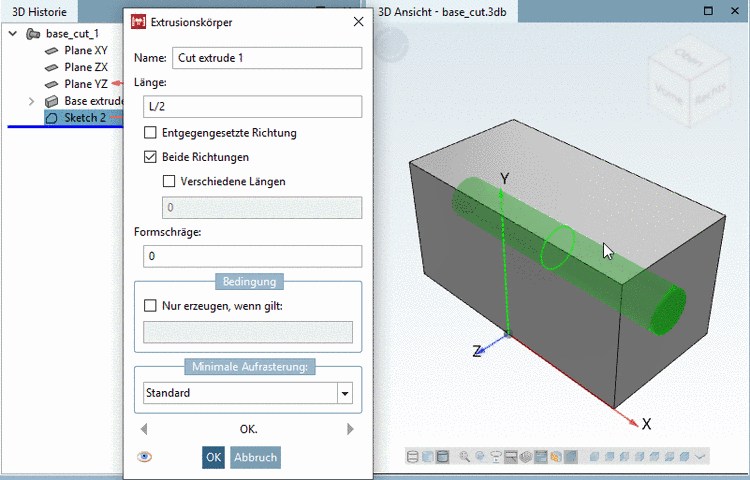Image resolution: width=750 pixels, height=480 pixels.
Task: Expand the Base extrude tree node
Action: [32, 101]
